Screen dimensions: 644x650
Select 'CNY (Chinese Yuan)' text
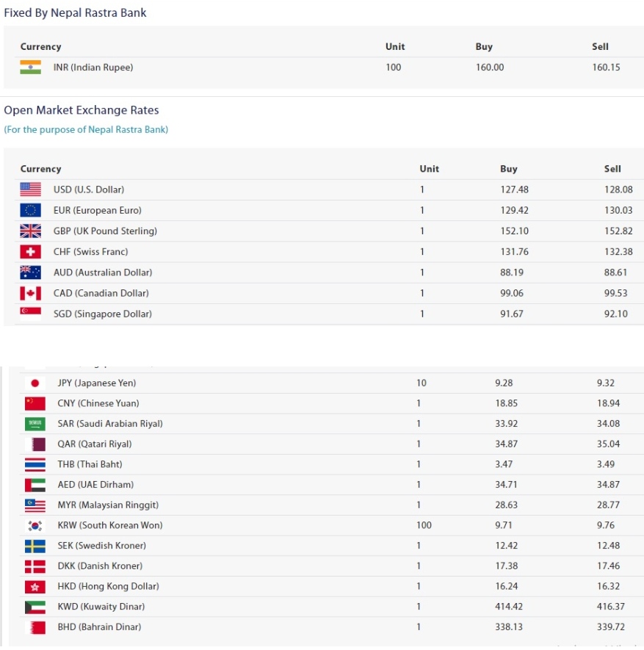coord(98,403)
